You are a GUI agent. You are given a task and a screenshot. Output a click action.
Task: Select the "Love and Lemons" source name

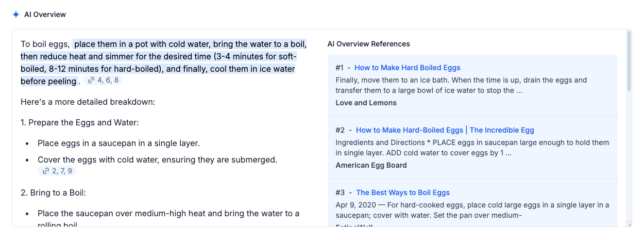366,103
